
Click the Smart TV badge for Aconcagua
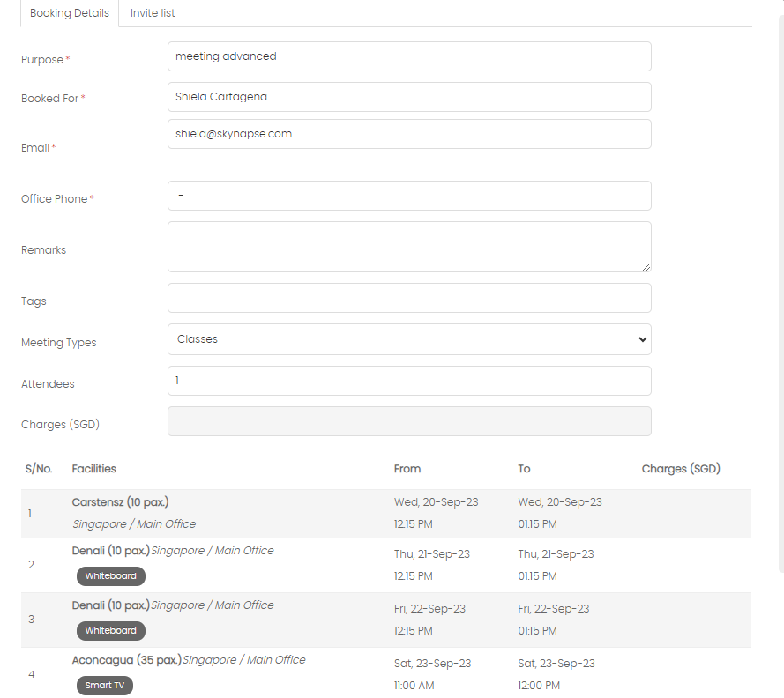(105, 685)
